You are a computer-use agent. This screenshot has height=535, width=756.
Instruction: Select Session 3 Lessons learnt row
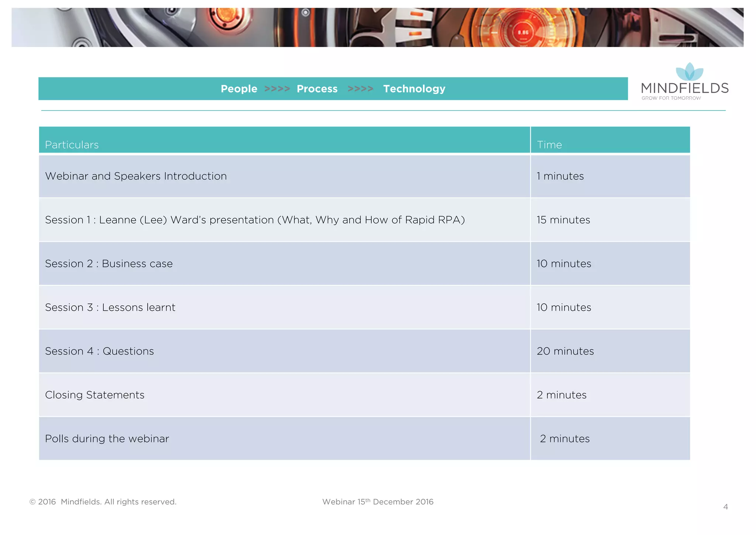pos(110,307)
